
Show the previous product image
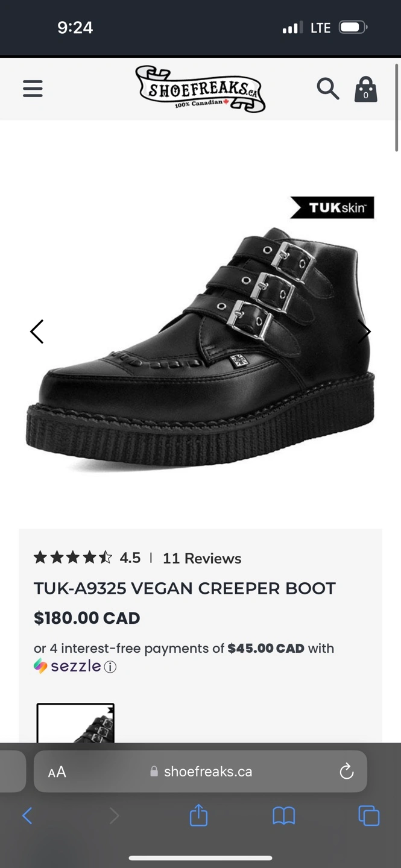pyautogui.click(x=37, y=332)
